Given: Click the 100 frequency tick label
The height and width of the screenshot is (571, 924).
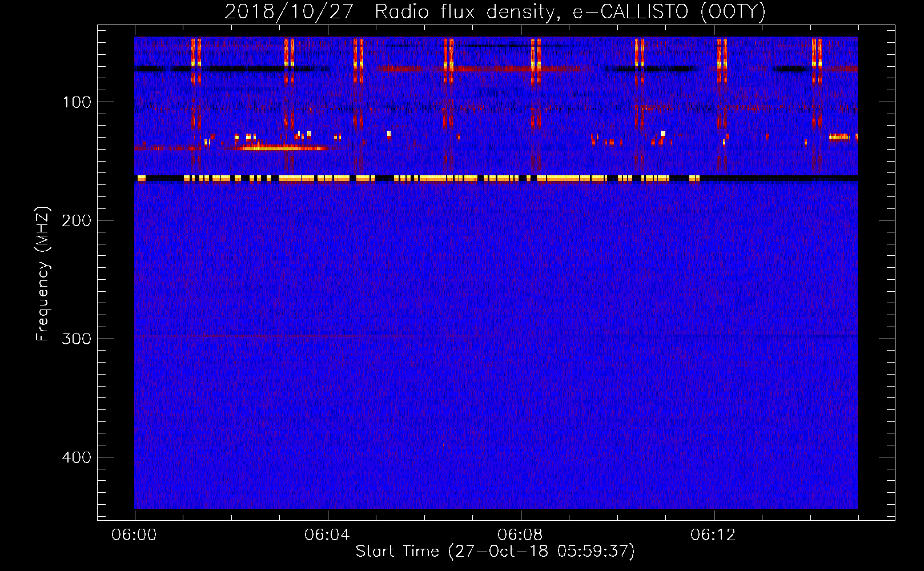Looking at the screenshot, I should click(77, 102).
